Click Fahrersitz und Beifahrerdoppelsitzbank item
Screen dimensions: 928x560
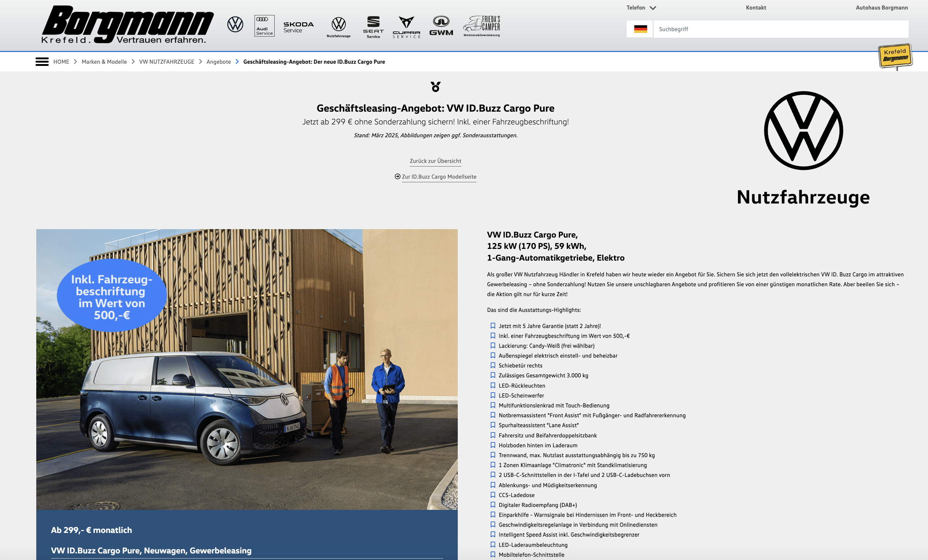coord(547,436)
